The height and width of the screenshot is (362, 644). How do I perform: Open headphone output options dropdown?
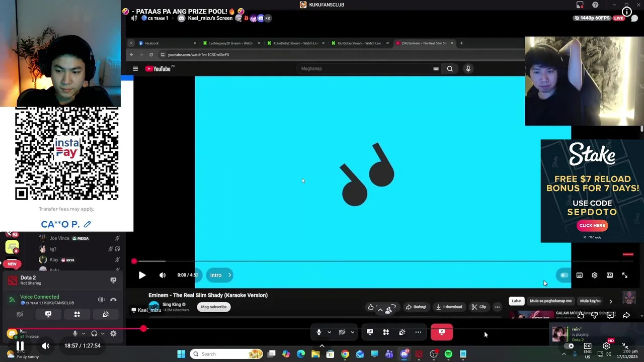point(103,333)
